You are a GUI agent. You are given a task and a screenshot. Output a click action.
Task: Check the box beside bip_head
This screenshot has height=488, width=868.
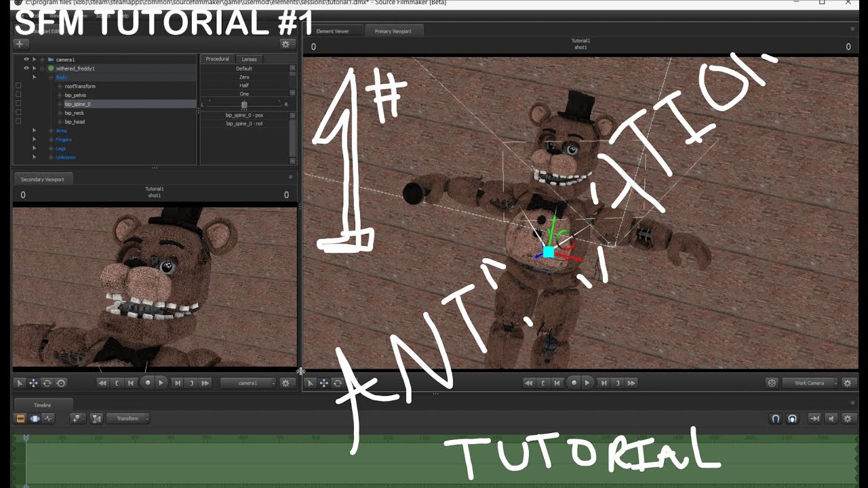point(18,121)
